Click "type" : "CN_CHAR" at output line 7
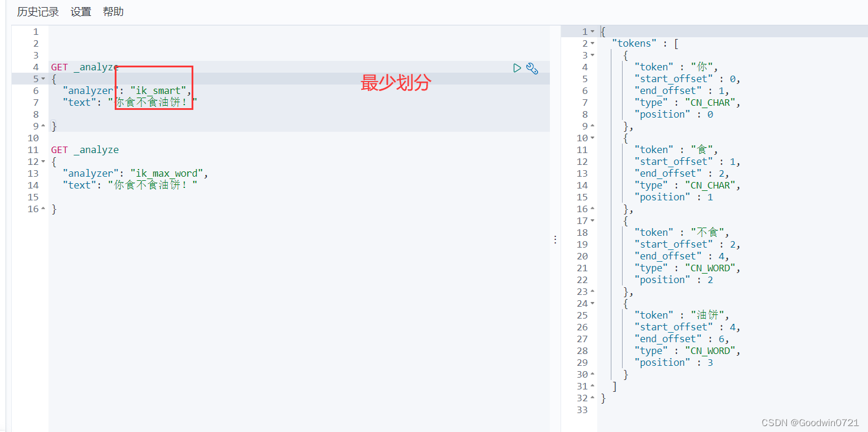This screenshot has height=432, width=868. click(685, 102)
